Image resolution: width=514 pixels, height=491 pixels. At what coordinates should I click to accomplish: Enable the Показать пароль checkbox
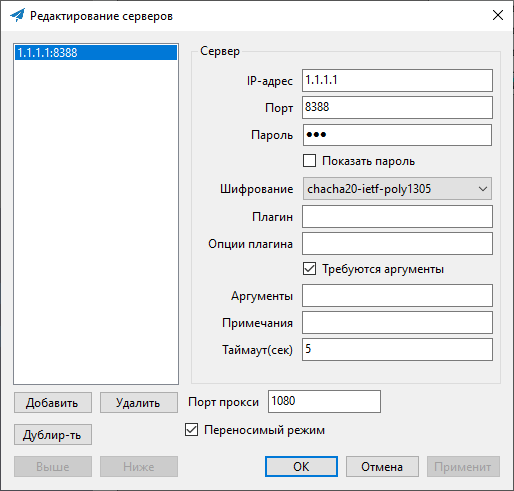click(309, 161)
